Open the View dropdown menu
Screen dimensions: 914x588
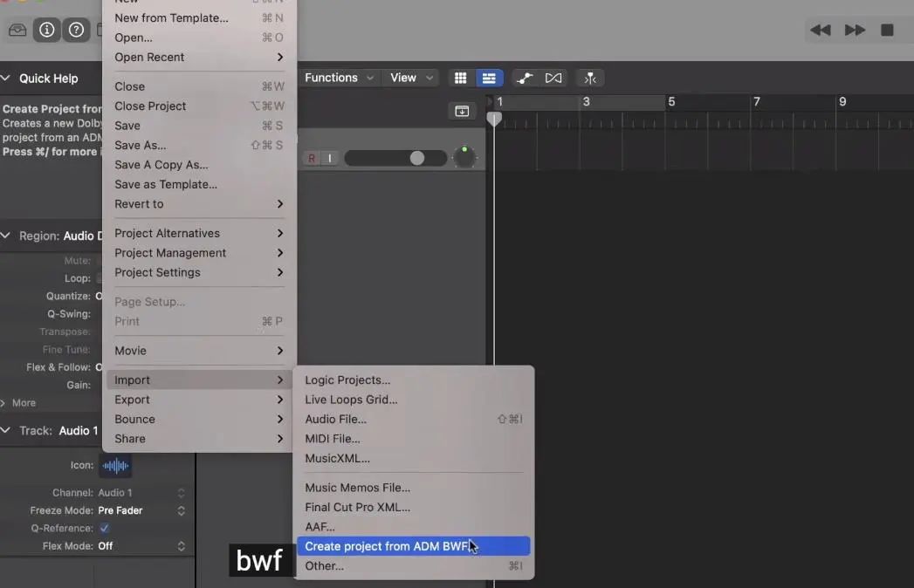point(411,79)
